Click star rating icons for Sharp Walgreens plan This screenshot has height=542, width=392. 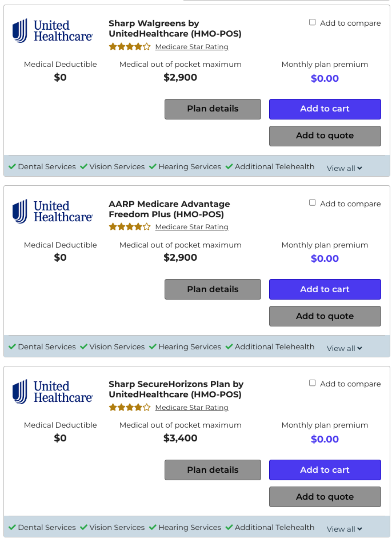pyautogui.click(x=130, y=47)
